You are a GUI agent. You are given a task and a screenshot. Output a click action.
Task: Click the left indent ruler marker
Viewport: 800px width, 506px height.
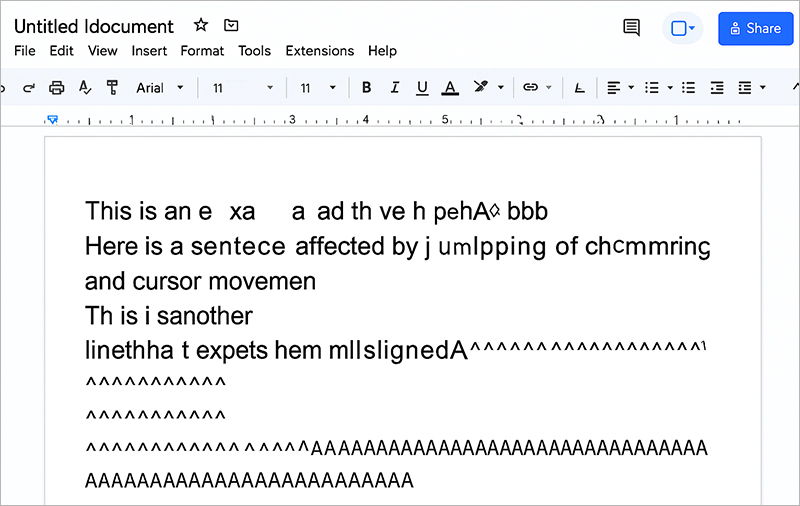tap(53, 119)
